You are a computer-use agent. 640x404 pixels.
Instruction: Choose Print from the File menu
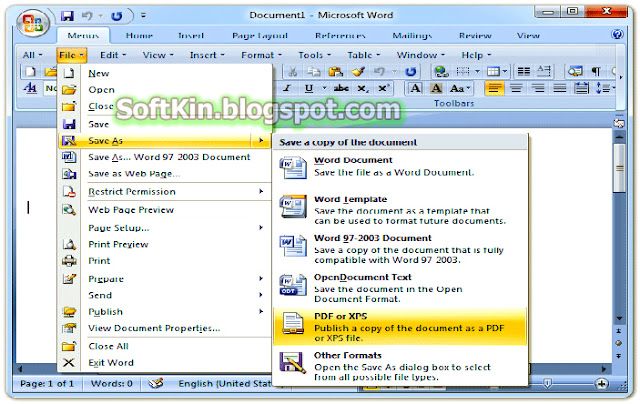click(x=165, y=261)
